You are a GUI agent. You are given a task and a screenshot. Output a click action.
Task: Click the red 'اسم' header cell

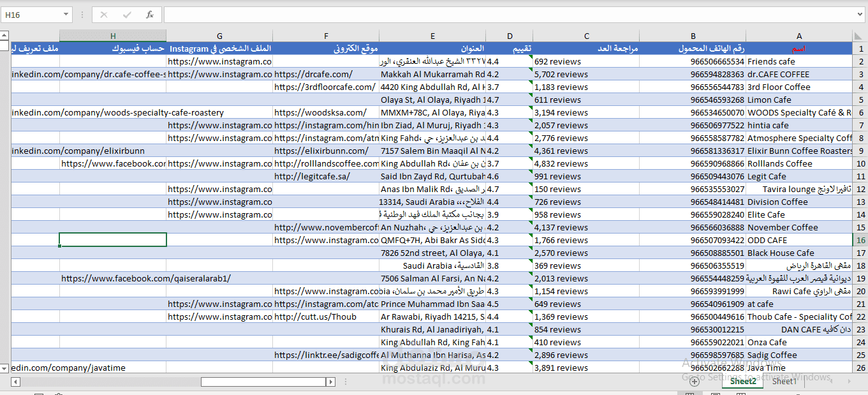click(799, 48)
